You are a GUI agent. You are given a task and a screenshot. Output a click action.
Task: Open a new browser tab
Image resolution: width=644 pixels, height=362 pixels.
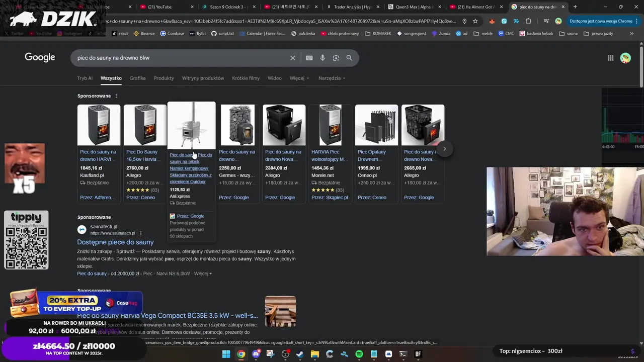tap(575, 7)
